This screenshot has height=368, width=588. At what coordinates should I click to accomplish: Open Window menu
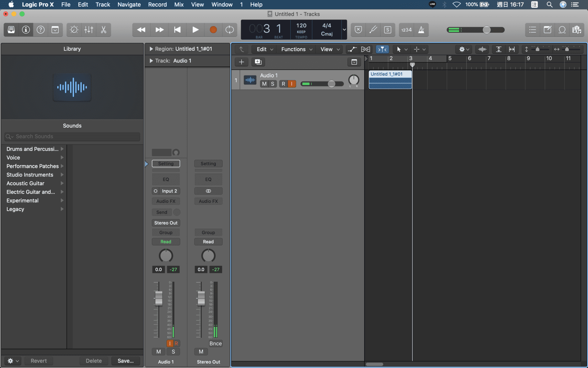pyautogui.click(x=222, y=4)
